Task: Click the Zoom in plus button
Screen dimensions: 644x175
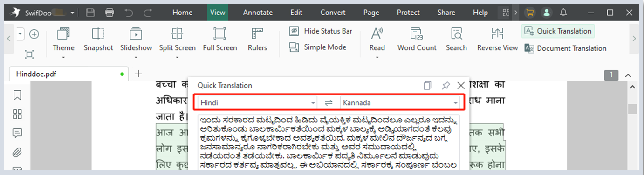Action: click(34, 34)
